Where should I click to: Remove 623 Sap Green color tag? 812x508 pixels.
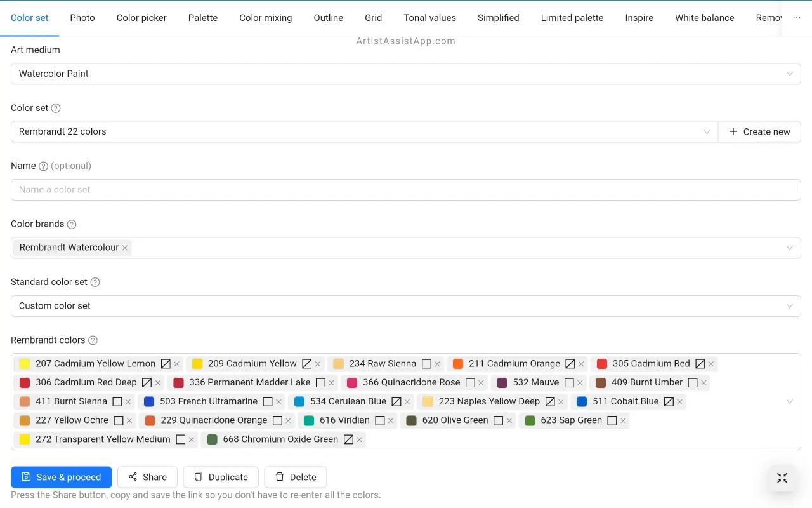click(x=623, y=421)
